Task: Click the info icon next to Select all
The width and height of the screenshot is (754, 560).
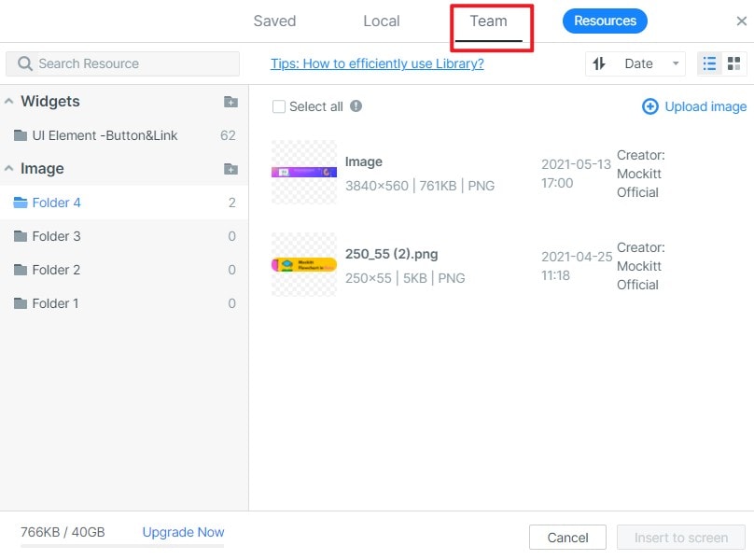Action: pyautogui.click(x=356, y=106)
